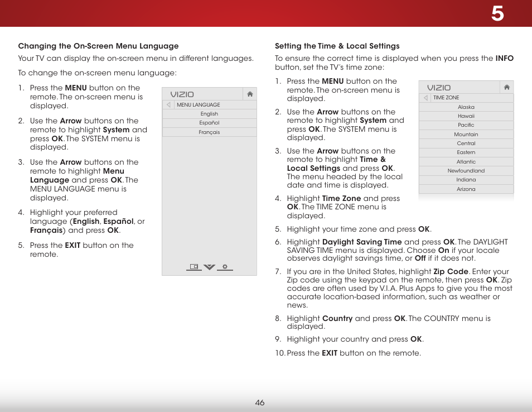Click page number 46
Viewport: 532px width, 412px height.
(259, 403)
